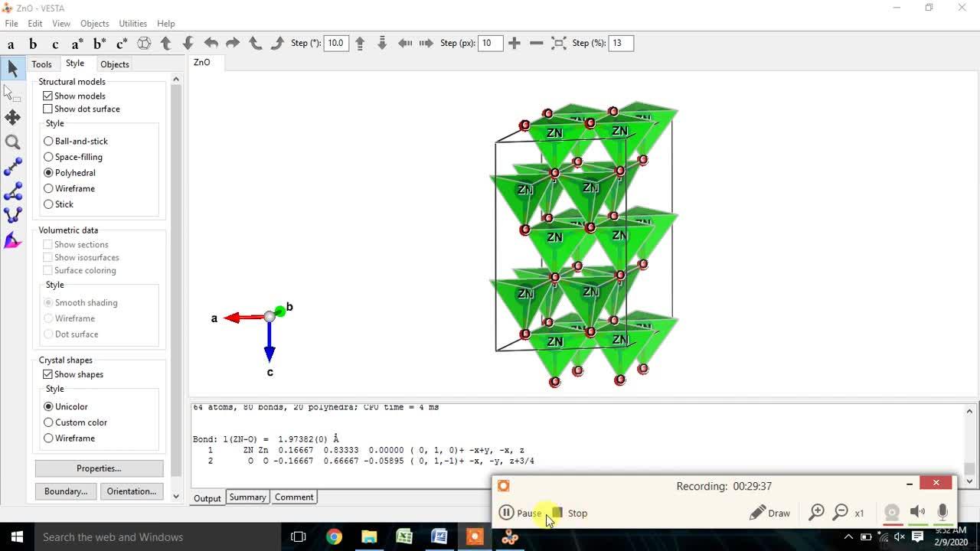
Task: Zoom in using the plus toolbar icon
Action: [514, 43]
